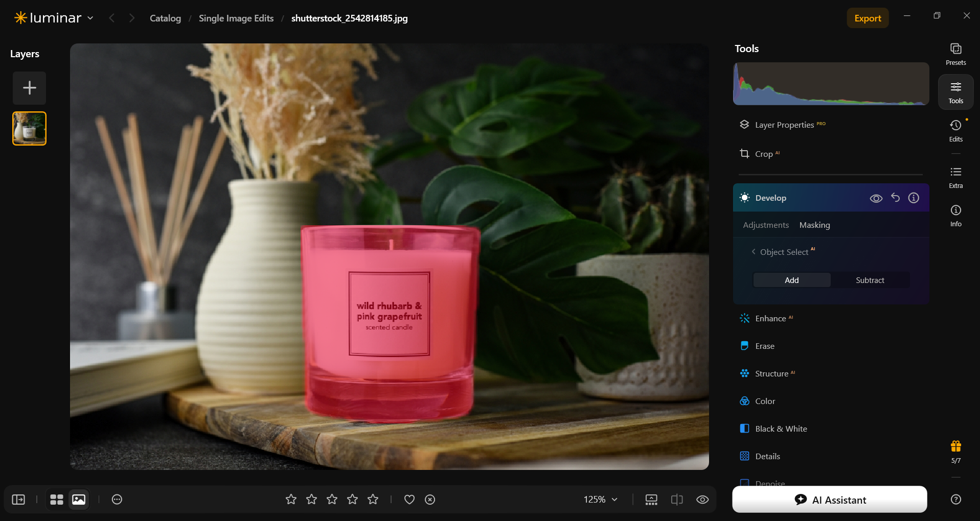Image resolution: width=980 pixels, height=521 pixels.
Task: Click the Enhance sparkle icon
Action: point(744,318)
